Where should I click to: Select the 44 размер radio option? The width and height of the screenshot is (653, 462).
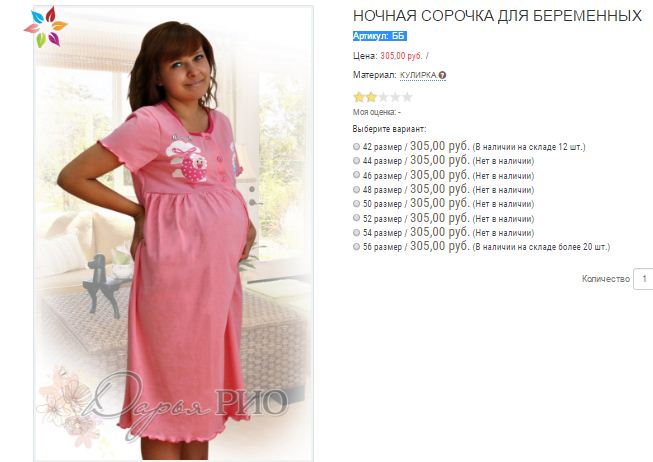click(356, 160)
